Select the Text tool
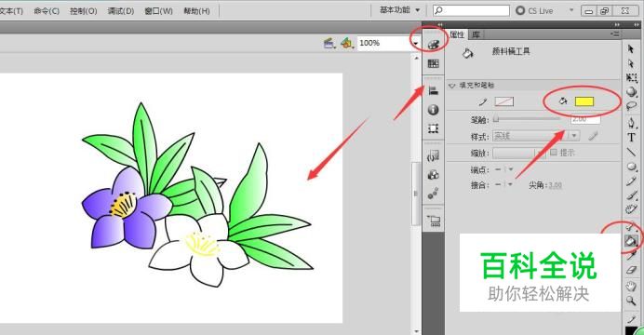 (x=631, y=138)
